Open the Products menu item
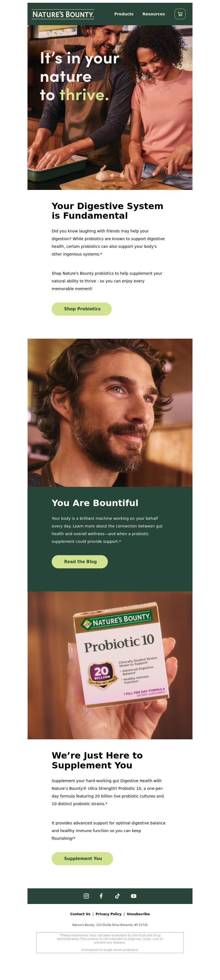Screen dimensions: 220x980 click(x=124, y=14)
